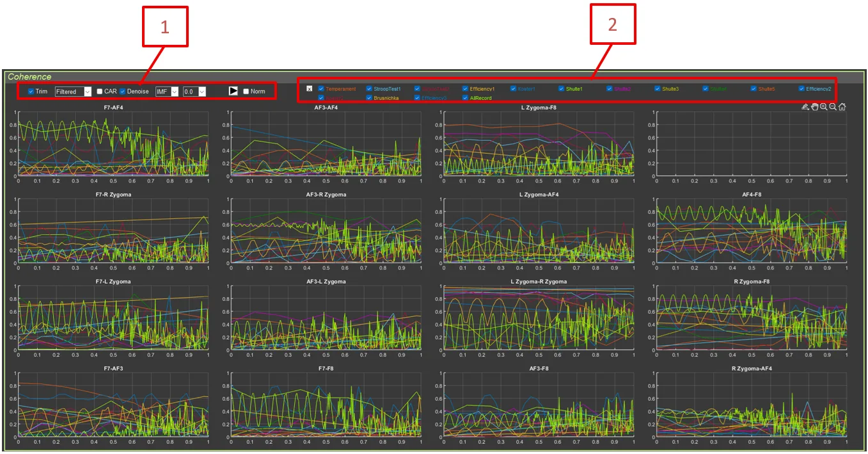Enable the CAR checkbox
The height and width of the screenshot is (454, 868).
[x=100, y=92]
